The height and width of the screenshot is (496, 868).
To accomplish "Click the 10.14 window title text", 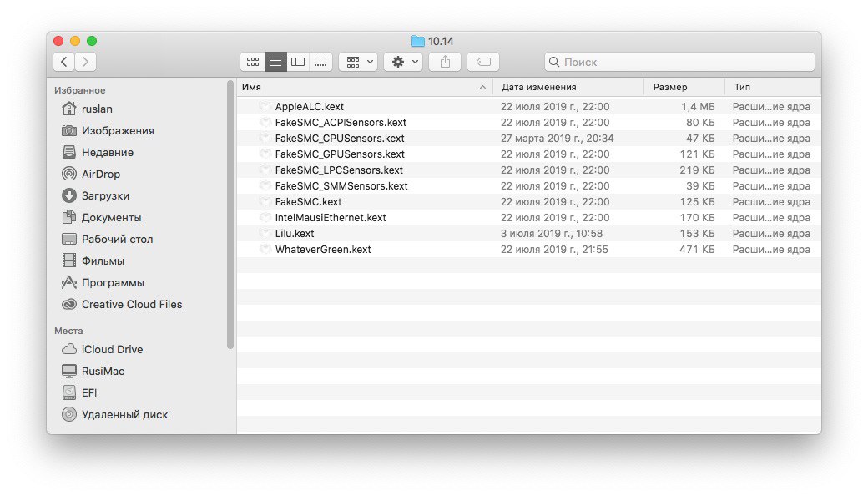I will point(441,41).
